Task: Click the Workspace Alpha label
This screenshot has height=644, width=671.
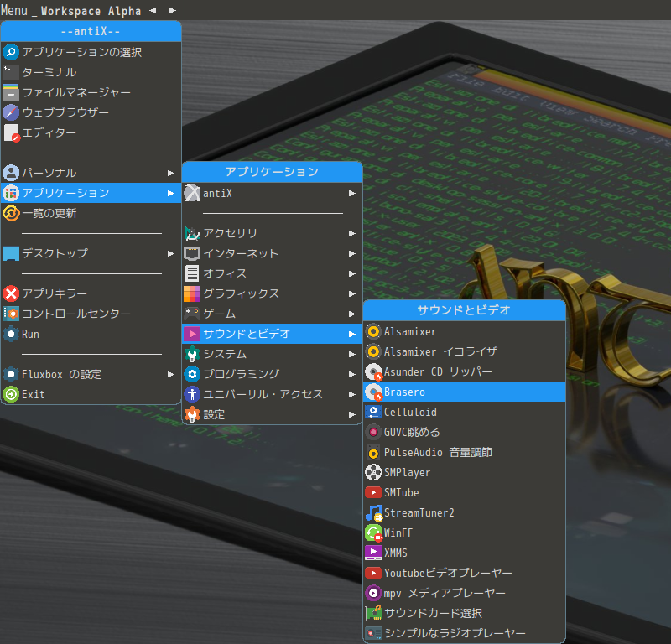Action: pos(91,11)
